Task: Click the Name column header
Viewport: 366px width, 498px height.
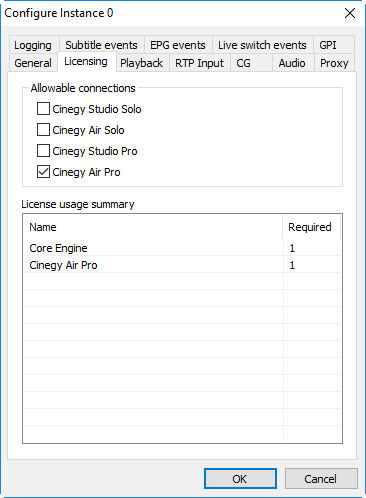Action: [x=153, y=227]
